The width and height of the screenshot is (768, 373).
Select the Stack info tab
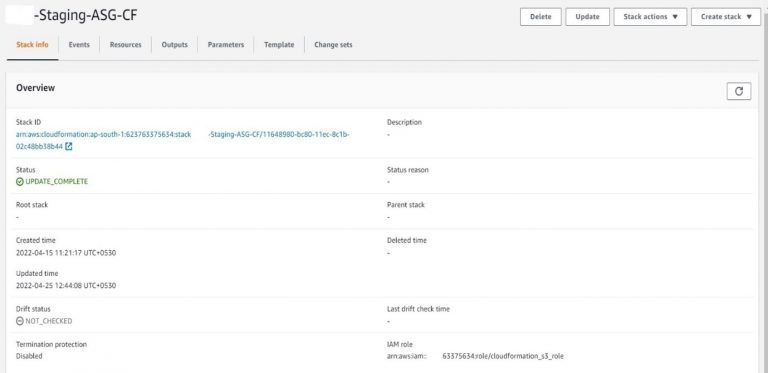32,45
